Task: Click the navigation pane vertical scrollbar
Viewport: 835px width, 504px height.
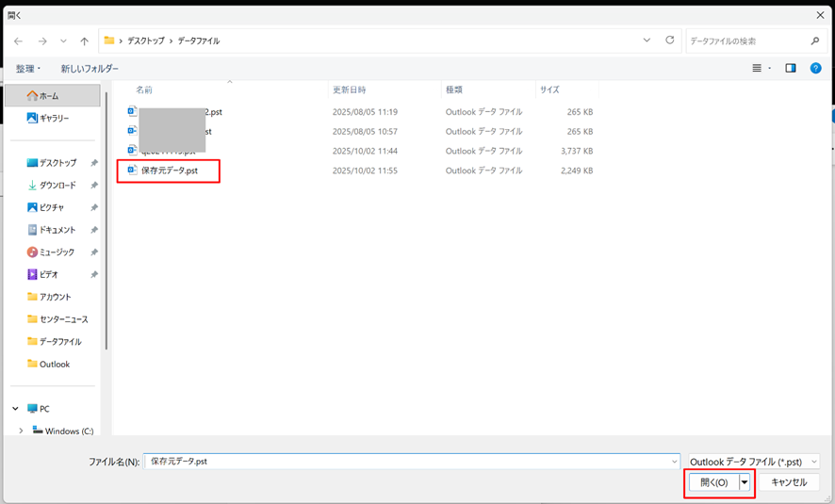Action: point(106,217)
